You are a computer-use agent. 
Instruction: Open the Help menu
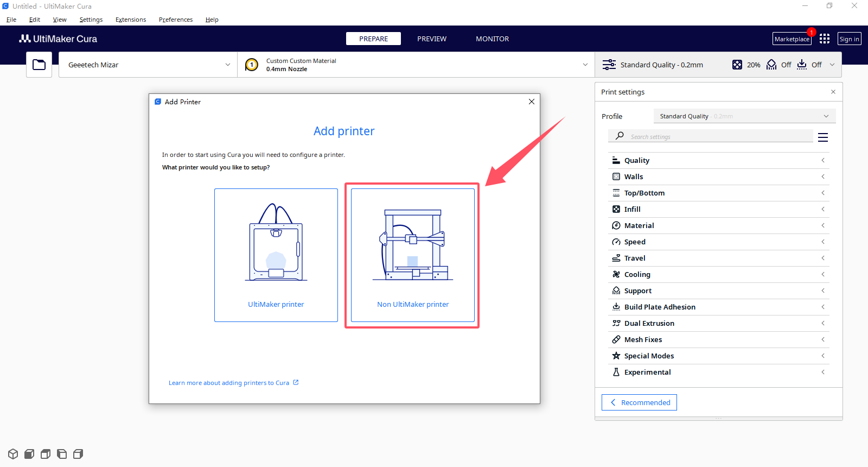[212, 20]
